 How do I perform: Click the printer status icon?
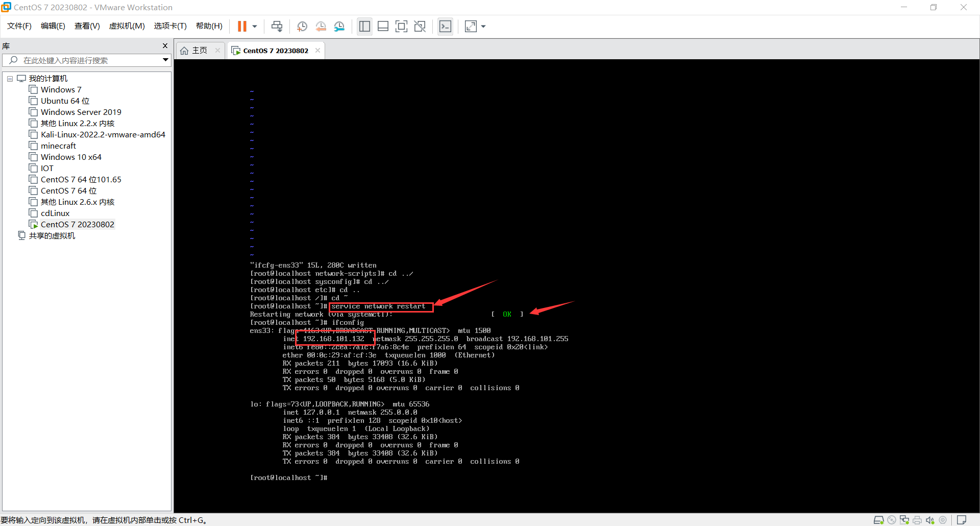coord(917,520)
